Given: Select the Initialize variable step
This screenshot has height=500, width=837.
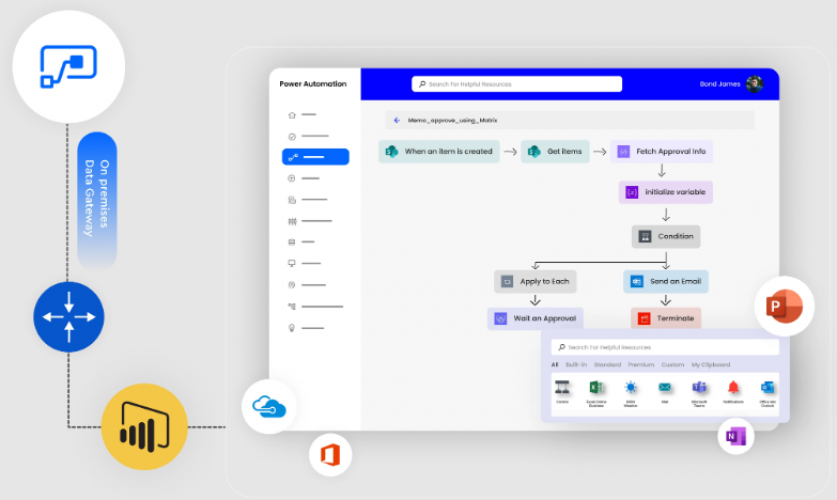Looking at the screenshot, I should [666, 192].
